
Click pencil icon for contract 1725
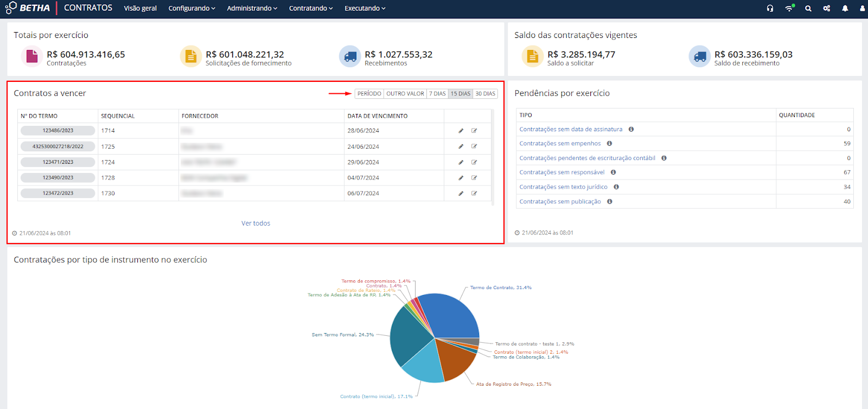461,146
